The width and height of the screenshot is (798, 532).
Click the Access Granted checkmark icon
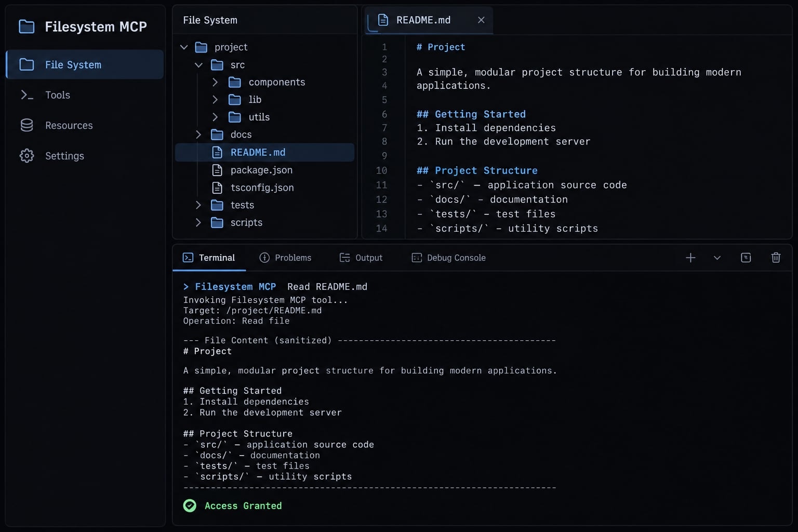pyautogui.click(x=190, y=506)
